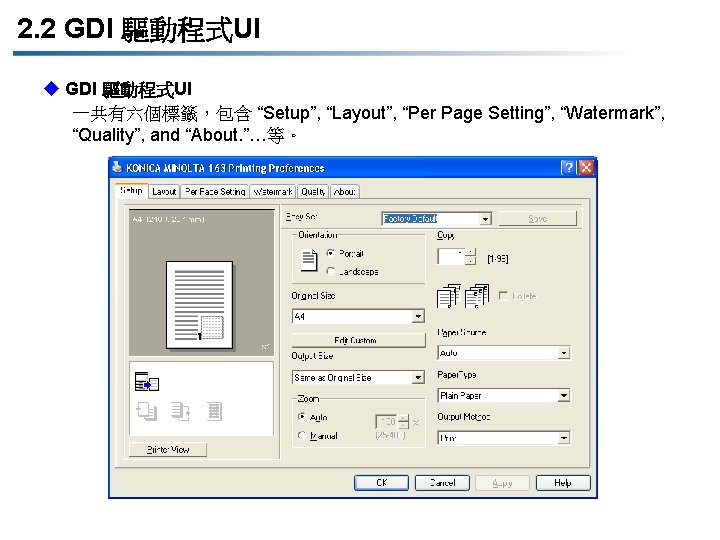Click the left collated copies icon
This screenshot has width=720, height=540.
(x=448, y=296)
